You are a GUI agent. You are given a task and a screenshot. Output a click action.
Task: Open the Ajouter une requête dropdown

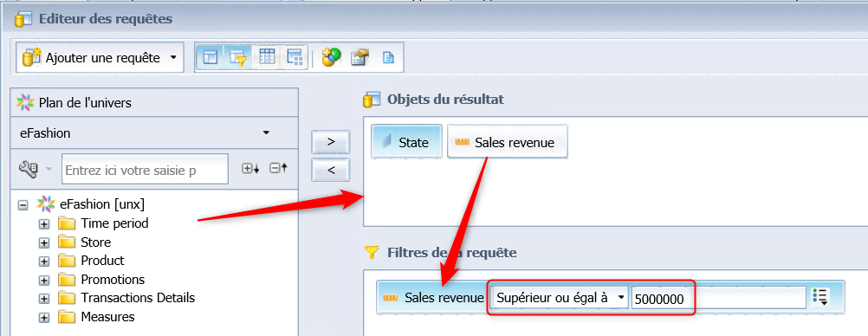pyautogui.click(x=100, y=57)
